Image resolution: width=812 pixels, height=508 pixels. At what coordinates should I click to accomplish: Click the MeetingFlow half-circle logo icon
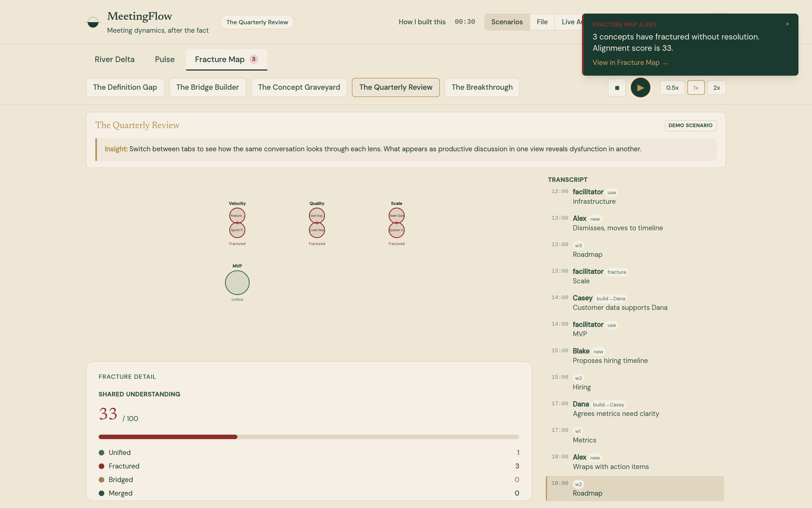93,22
